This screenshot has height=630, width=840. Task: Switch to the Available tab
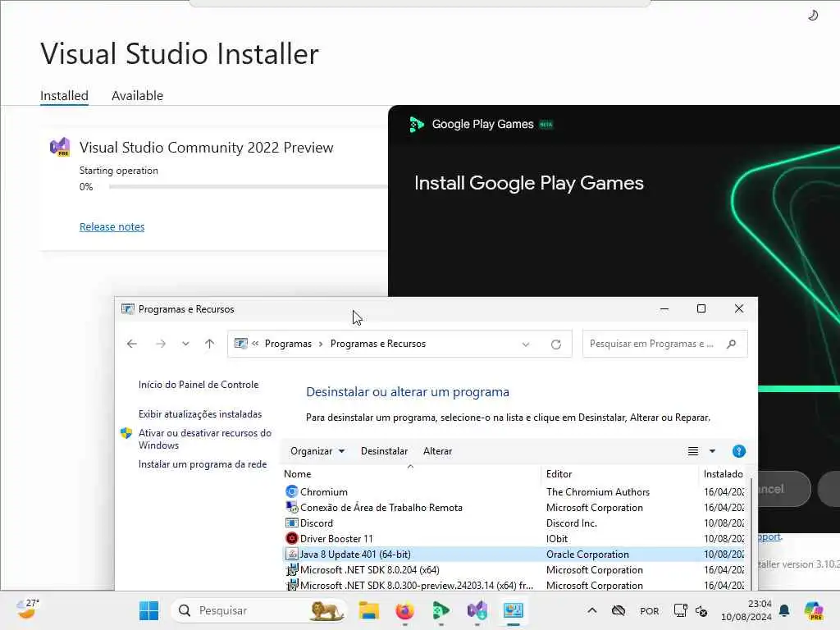[x=137, y=96]
